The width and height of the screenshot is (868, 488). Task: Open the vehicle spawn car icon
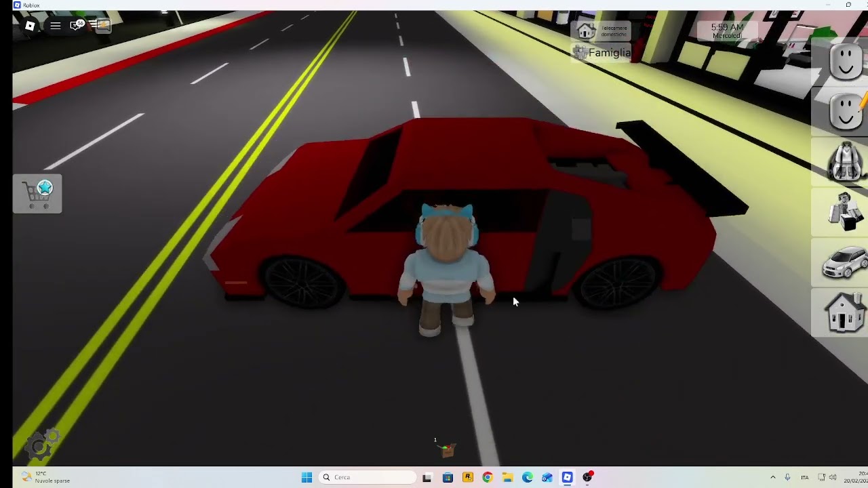[x=845, y=262]
